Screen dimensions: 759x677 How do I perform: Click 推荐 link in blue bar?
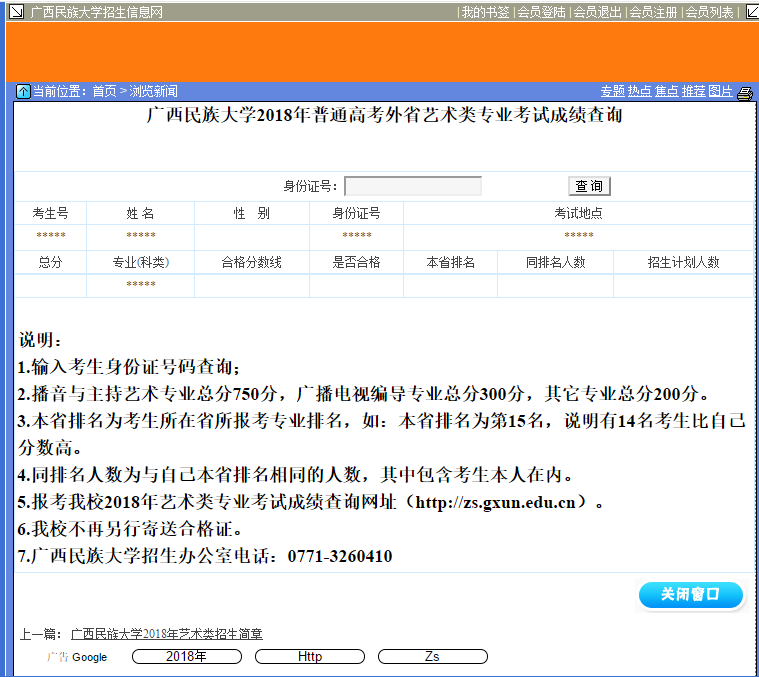pyautogui.click(x=693, y=92)
